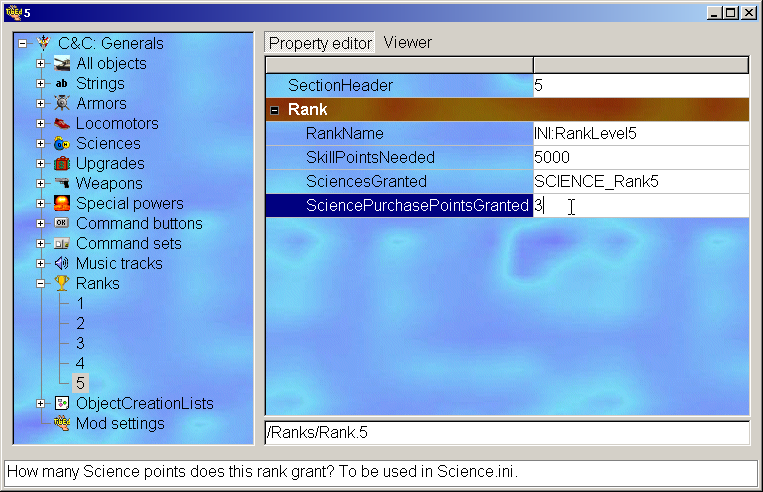Click the C&C: Generals root icon

tap(43, 43)
